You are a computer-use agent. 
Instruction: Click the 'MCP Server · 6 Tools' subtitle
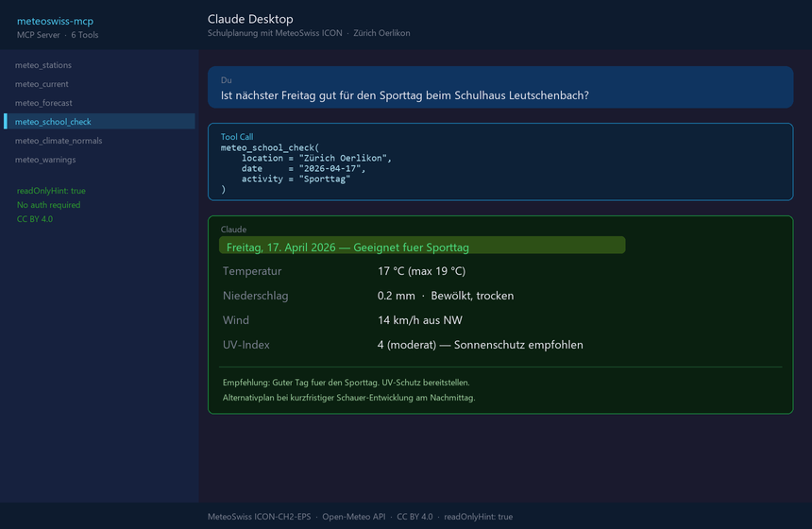coord(58,35)
